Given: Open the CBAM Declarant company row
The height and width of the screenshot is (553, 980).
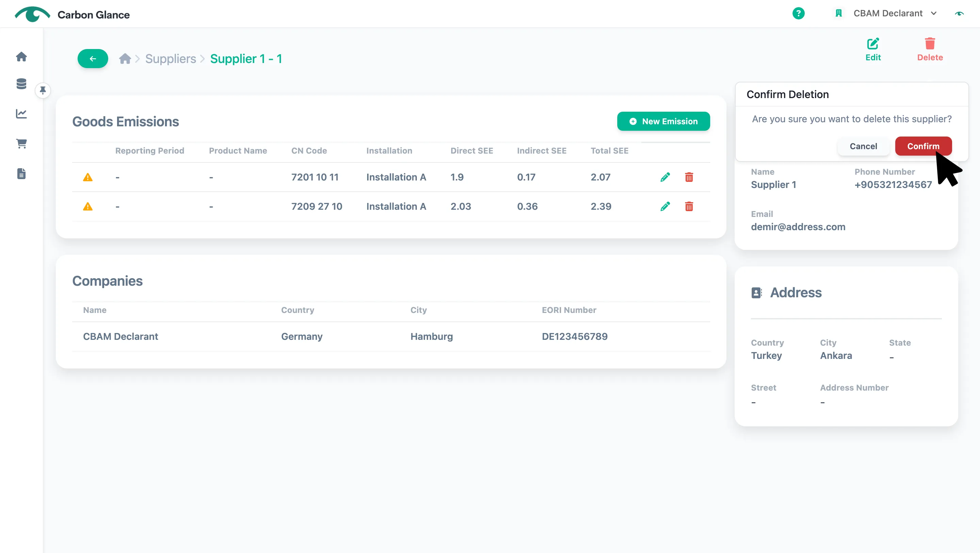Looking at the screenshot, I should coord(391,336).
